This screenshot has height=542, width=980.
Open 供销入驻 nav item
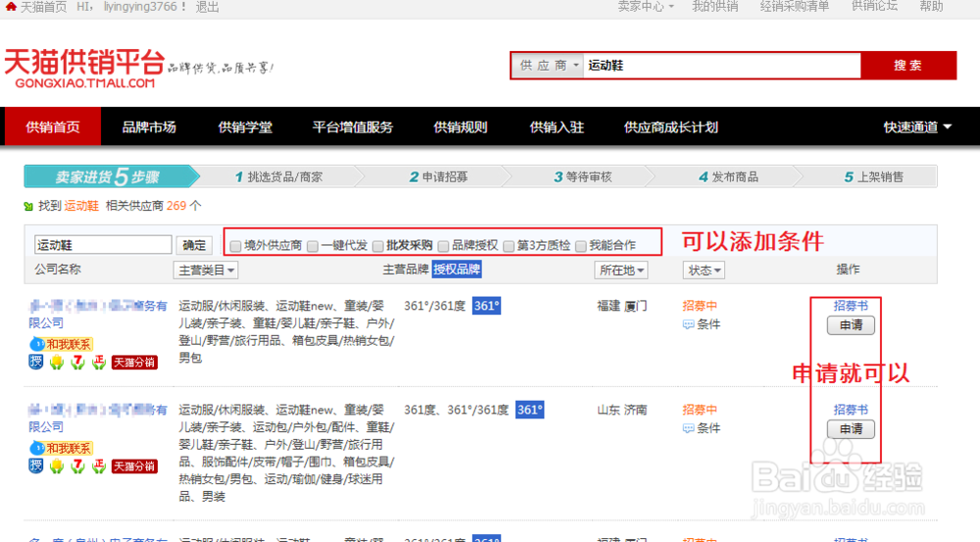(557, 126)
